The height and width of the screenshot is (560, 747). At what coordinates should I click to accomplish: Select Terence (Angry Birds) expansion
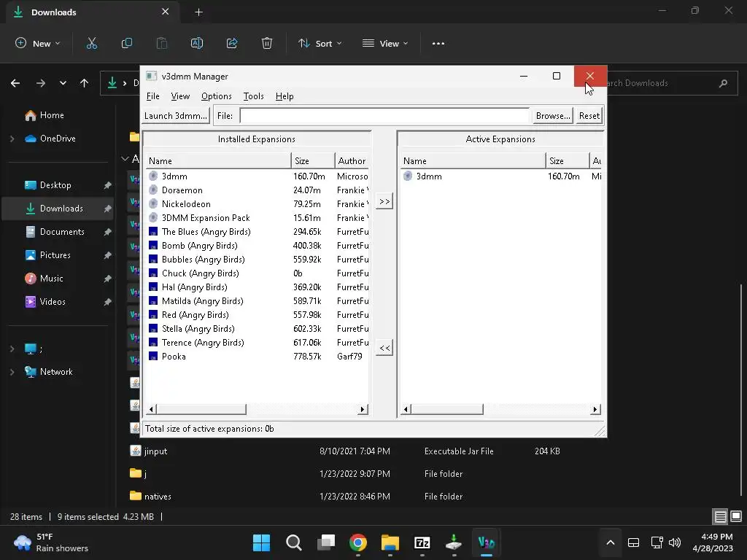coord(258,343)
